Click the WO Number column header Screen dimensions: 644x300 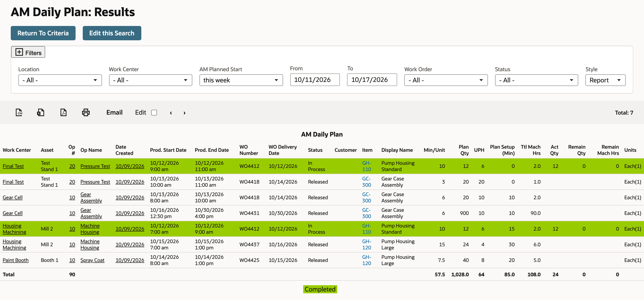click(x=248, y=150)
